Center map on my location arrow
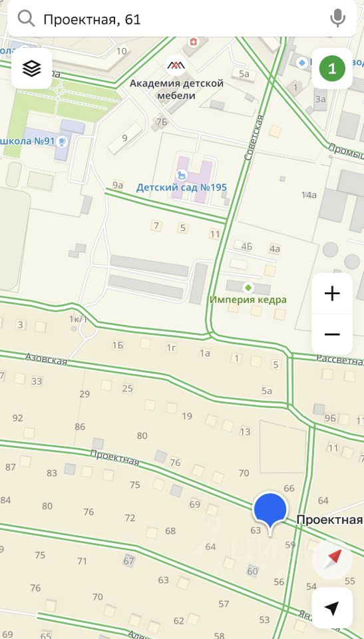 [x=332, y=608]
